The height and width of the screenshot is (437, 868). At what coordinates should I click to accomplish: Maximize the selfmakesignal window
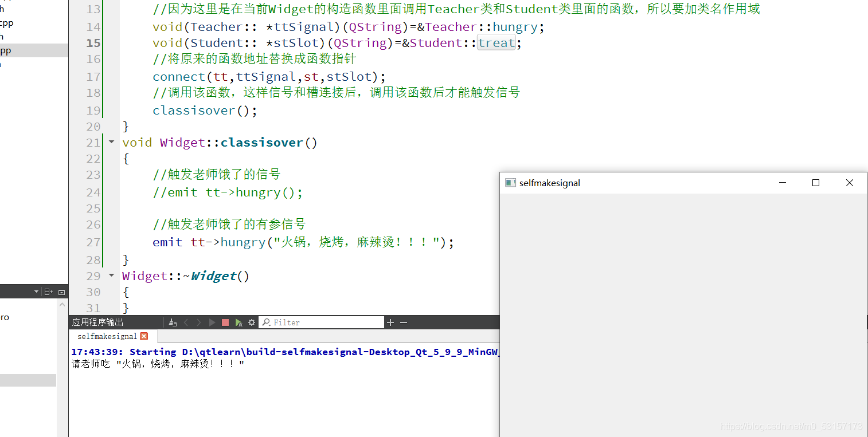point(816,183)
